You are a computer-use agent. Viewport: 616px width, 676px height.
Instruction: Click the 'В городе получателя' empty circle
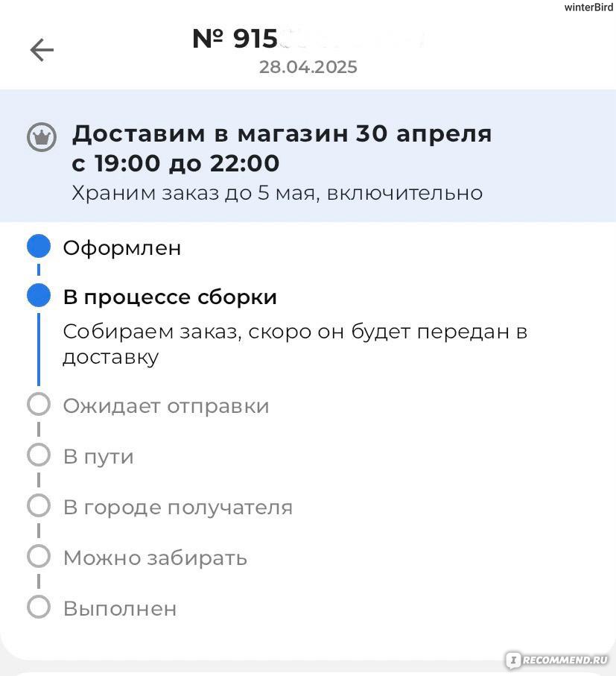coord(39,505)
